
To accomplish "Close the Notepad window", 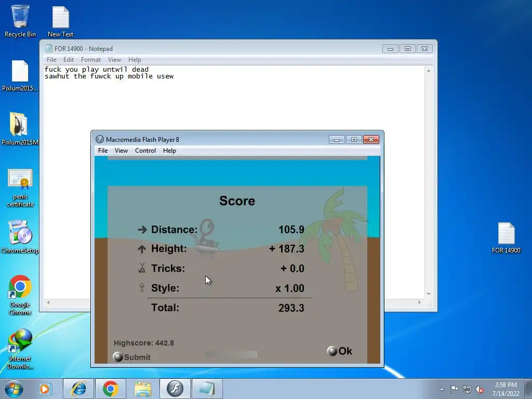I will (x=424, y=48).
